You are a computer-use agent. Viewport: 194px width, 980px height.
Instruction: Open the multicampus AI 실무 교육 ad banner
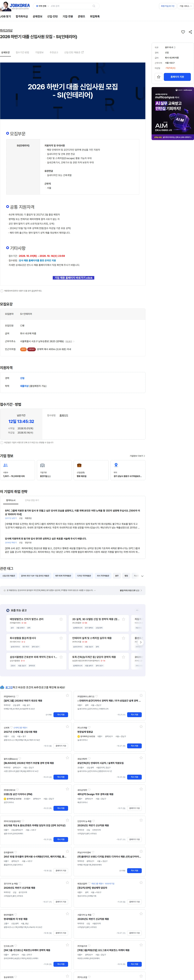173,113
